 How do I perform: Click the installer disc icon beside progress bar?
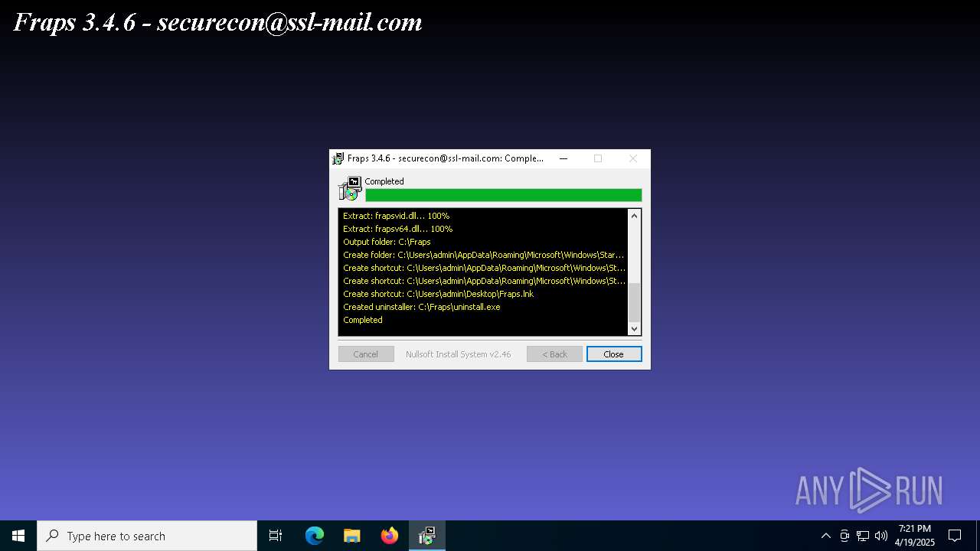tap(350, 188)
